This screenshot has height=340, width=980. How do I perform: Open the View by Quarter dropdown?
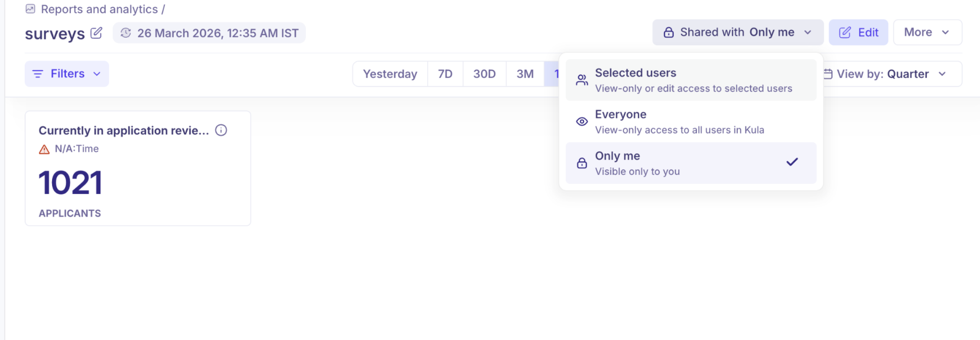[x=891, y=74]
